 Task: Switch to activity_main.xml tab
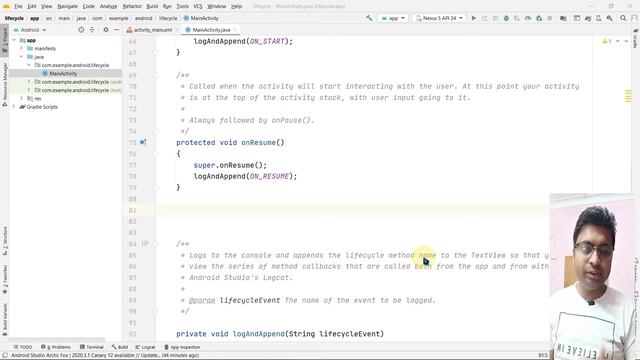[x=153, y=30]
